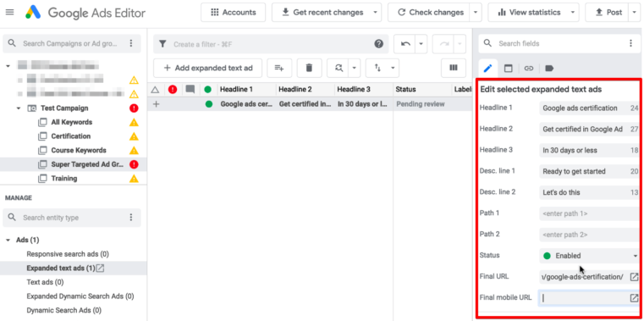The width and height of the screenshot is (644, 321).
Task: Select Expanded text ads (1)
Action: pyautogui.click(x=61, y=268)
